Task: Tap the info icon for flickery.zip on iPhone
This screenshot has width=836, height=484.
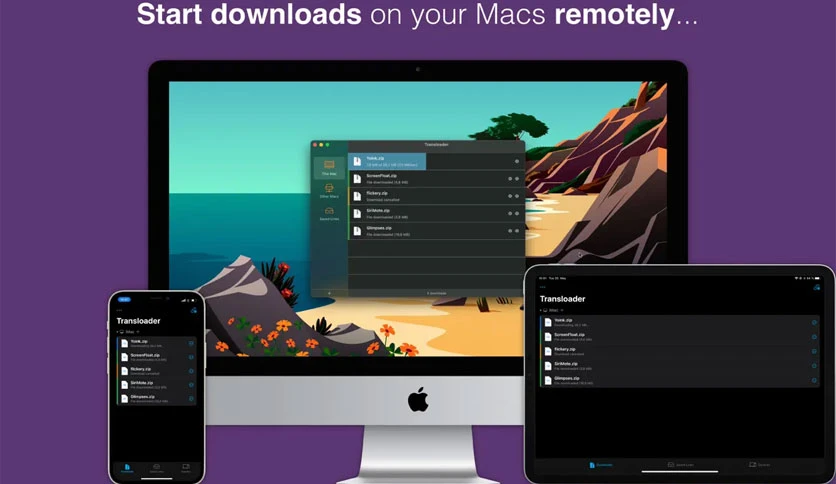Action: pos(191,371)
